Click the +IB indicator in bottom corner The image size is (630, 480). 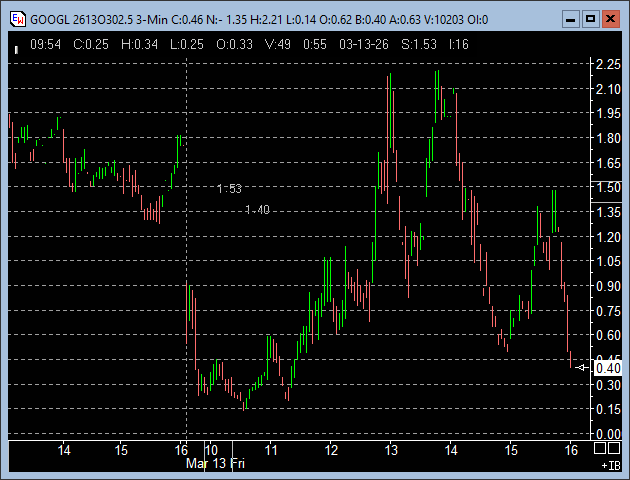[610, 465]
